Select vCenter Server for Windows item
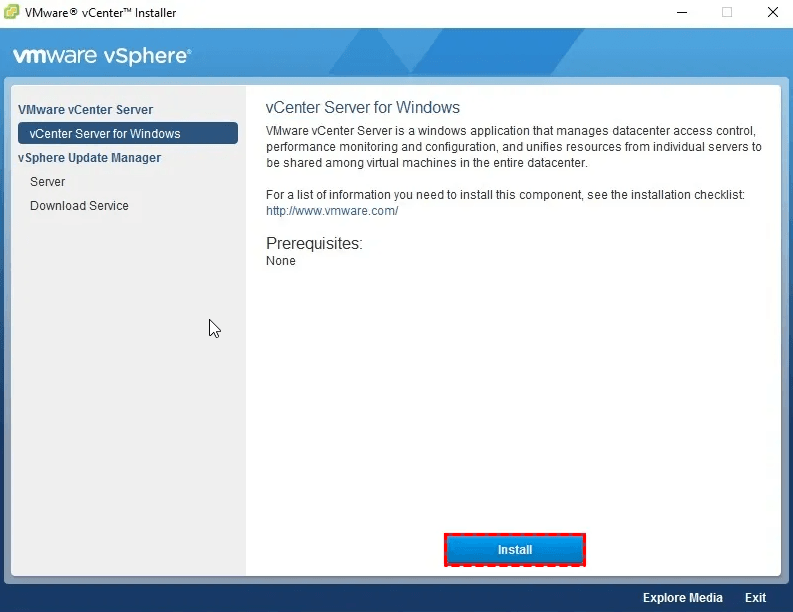This screenshot has width=793, height=612. tap(128, 133)
